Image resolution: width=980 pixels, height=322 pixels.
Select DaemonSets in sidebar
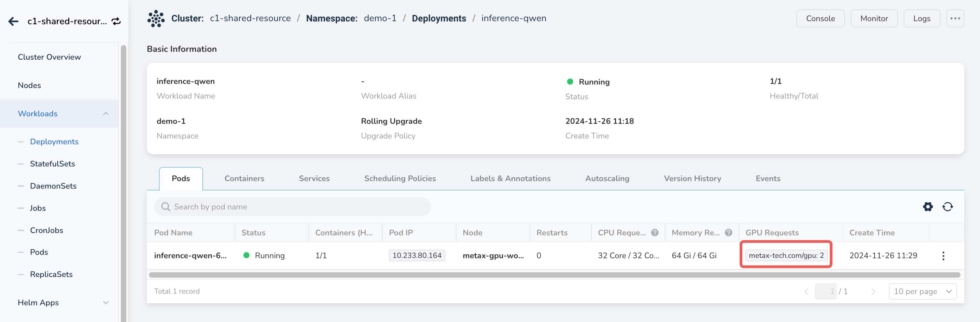(x=53, y=186)
